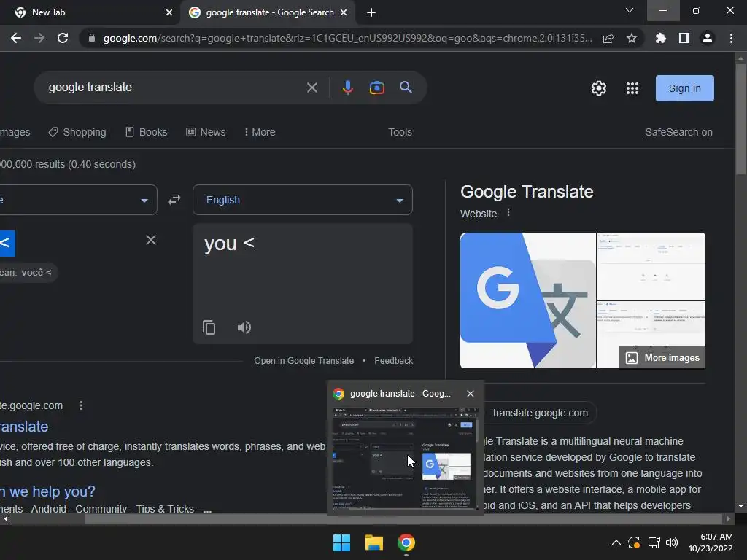Share this page from address bar
This screenshot has height=560, width=747.
click(x=608, y=38)
